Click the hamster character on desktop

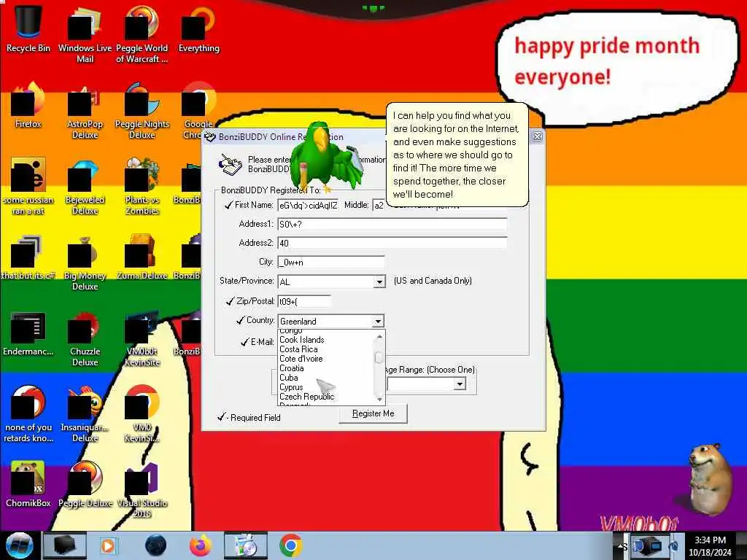coord(711,478)
